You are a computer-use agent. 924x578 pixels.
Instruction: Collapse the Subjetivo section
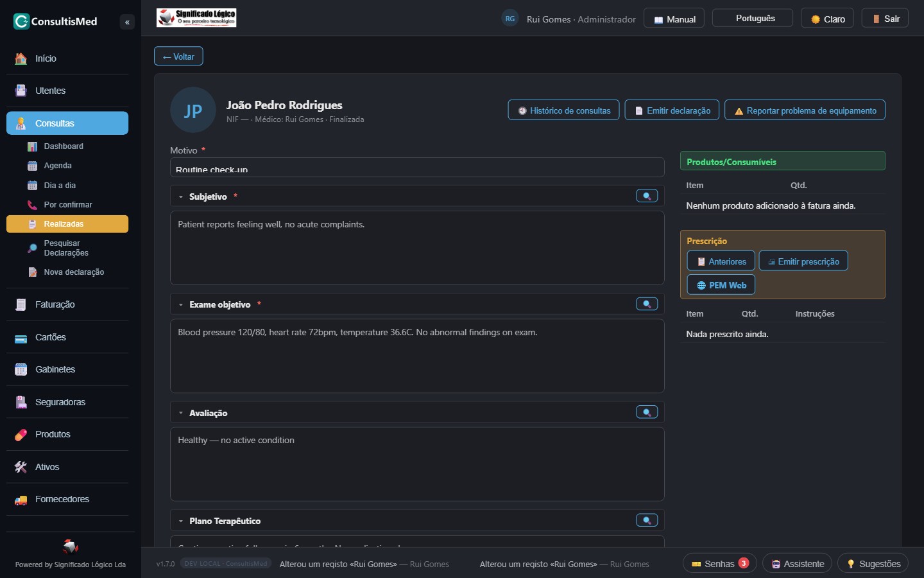[x=181, y=197]
